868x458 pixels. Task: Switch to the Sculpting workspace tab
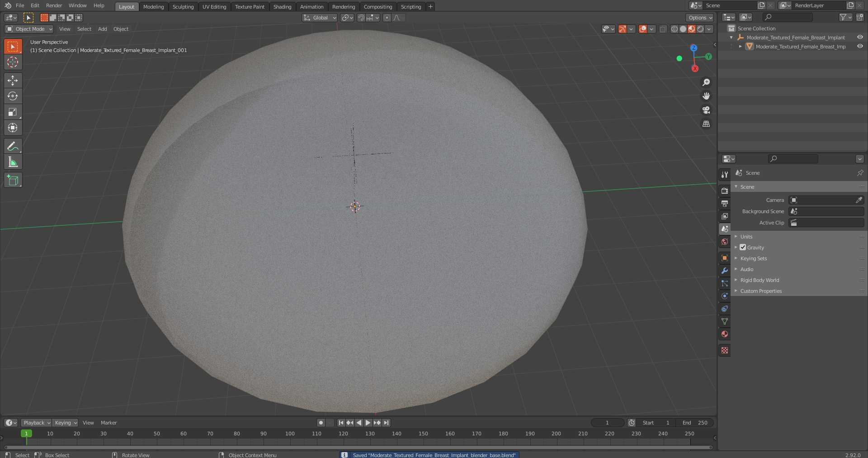point(183,7)
